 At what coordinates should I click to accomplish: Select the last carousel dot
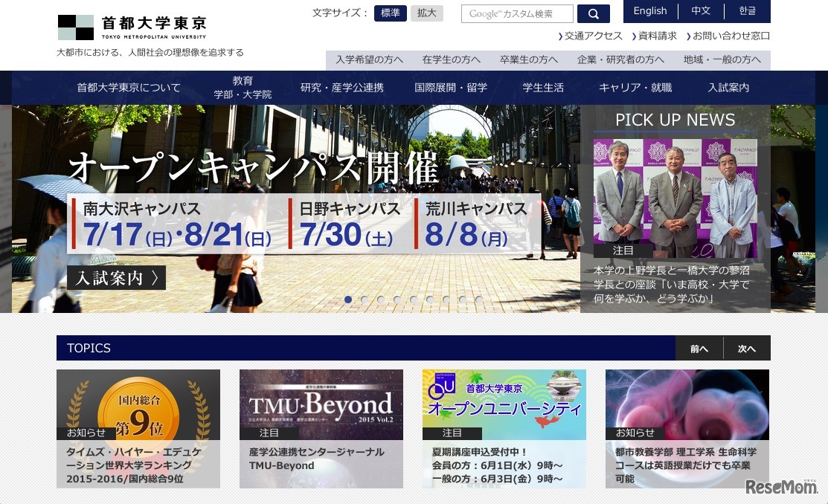tap(479, 300)
